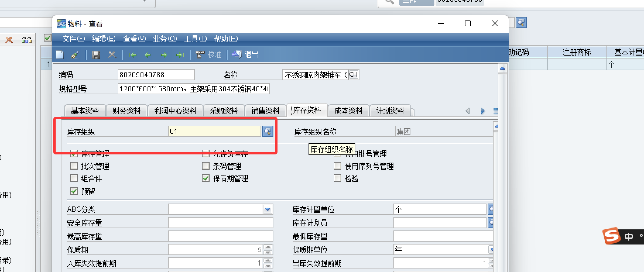Click the 名称 field showing 不锈钢晾肉架推车
Image resolution: width=644 pixels, height=272 pixels.
(x=315, y=75)
